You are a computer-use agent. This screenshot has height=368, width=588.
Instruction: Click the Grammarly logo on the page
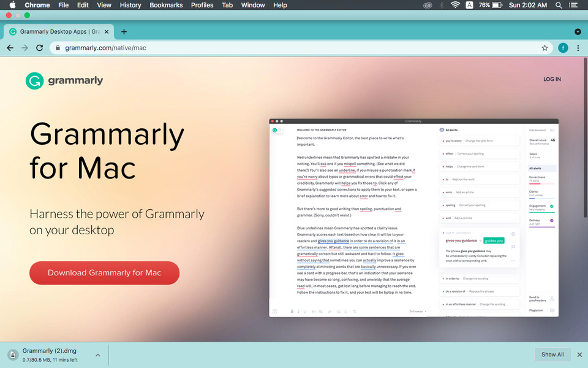(x=64, y=80)
